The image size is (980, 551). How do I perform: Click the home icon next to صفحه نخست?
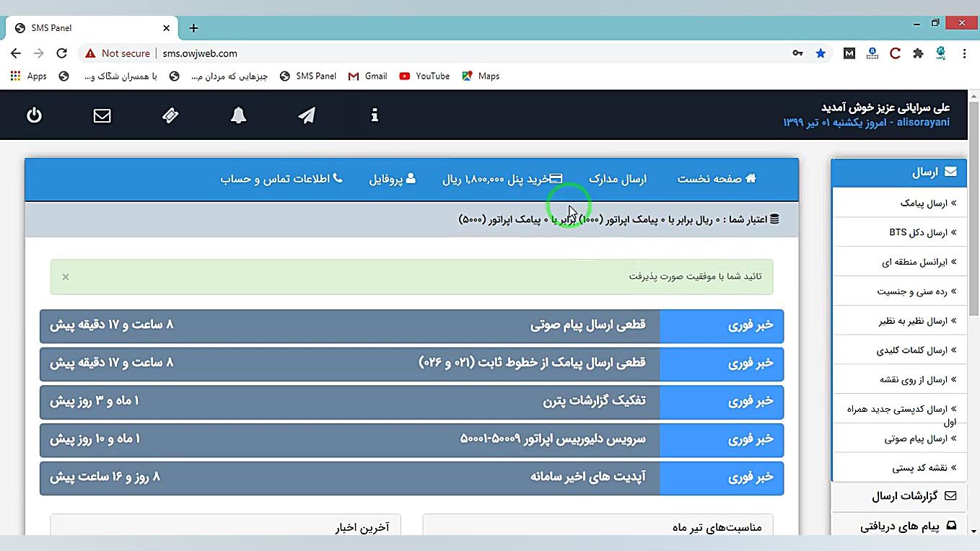751,178
